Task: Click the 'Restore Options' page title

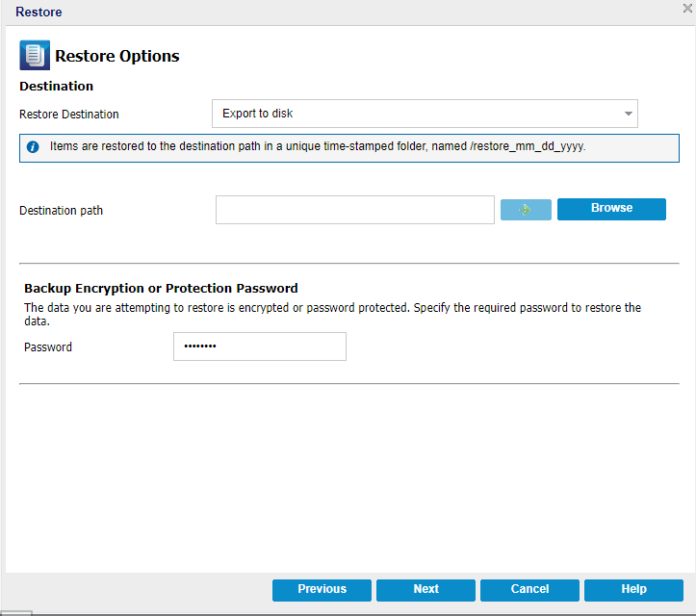Action: (x=117, y=56)
